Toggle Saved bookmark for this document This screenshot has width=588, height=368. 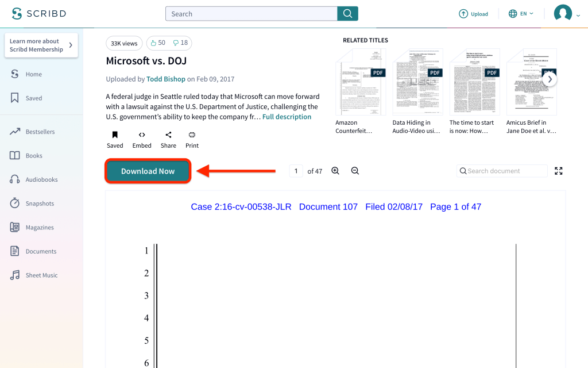coord(115,135)
